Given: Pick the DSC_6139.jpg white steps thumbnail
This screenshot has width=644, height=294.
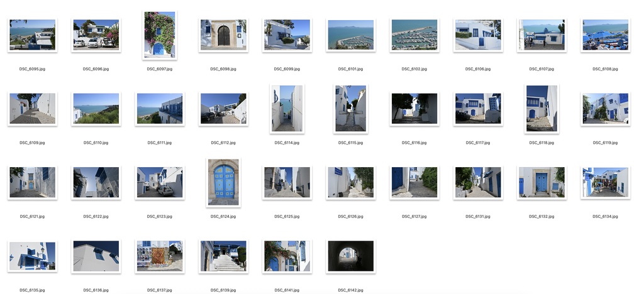Looking at the screenshot, I should (223, 256).
